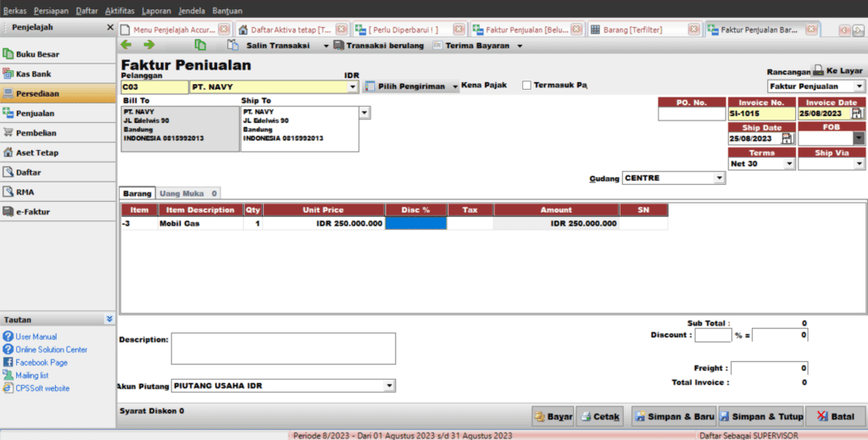Open the Gudang CENTRE dropdown
The width and height of the screenshot is (868, 440).
(719, 178)
